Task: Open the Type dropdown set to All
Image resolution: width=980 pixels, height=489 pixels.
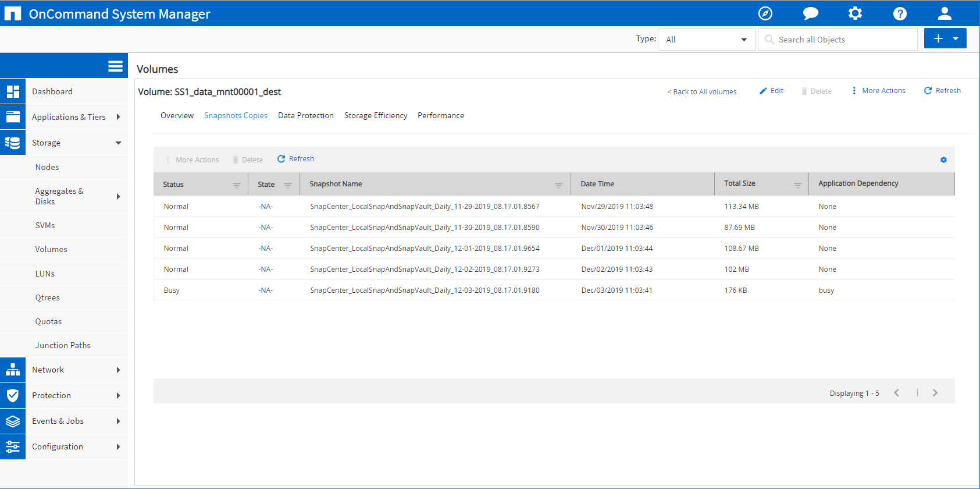Action: pos(706,40)
